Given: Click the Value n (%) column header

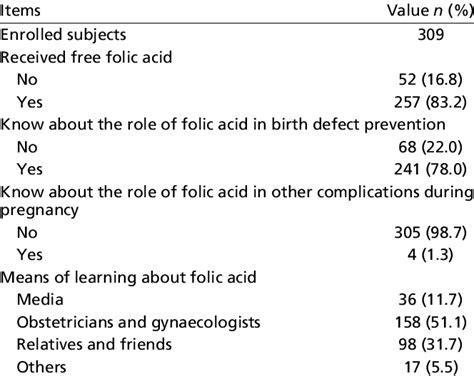Looking at the screenshot, I should point(430,10).
